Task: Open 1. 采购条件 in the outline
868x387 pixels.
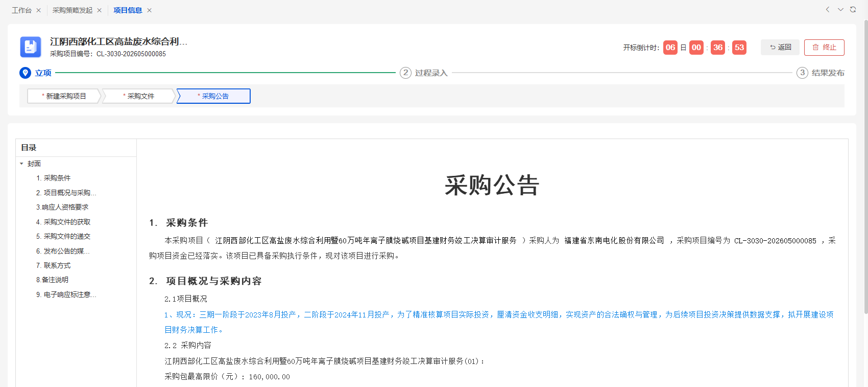Action: [53, 178]
